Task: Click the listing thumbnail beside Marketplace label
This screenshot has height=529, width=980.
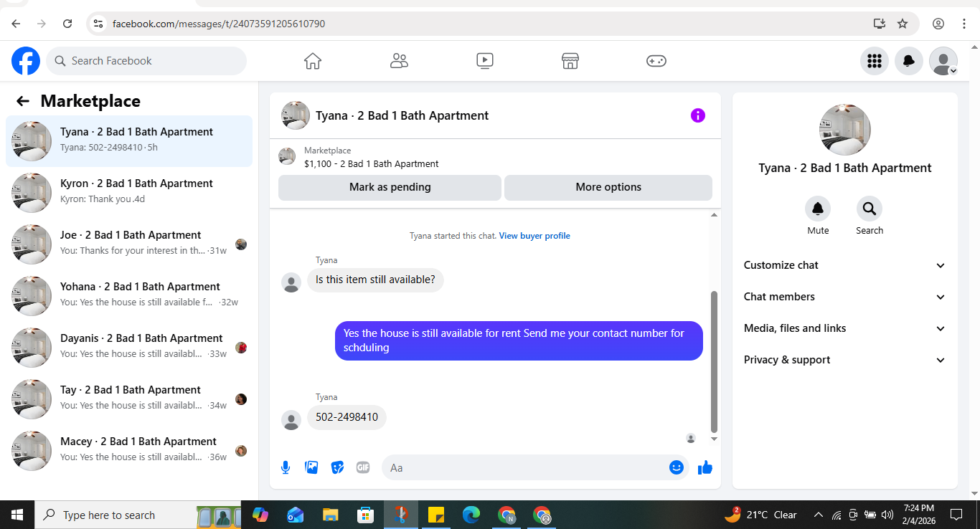Action: (287, 156)
